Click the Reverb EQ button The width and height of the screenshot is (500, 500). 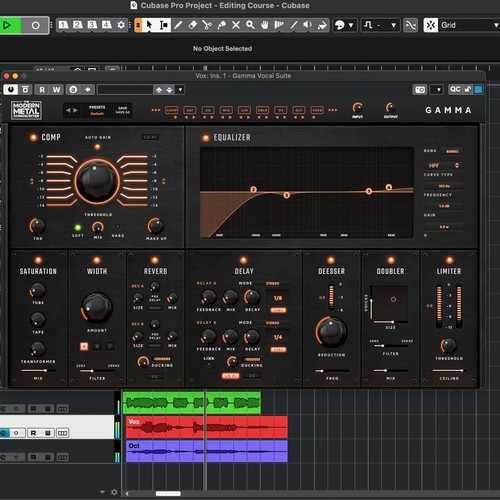154,377
